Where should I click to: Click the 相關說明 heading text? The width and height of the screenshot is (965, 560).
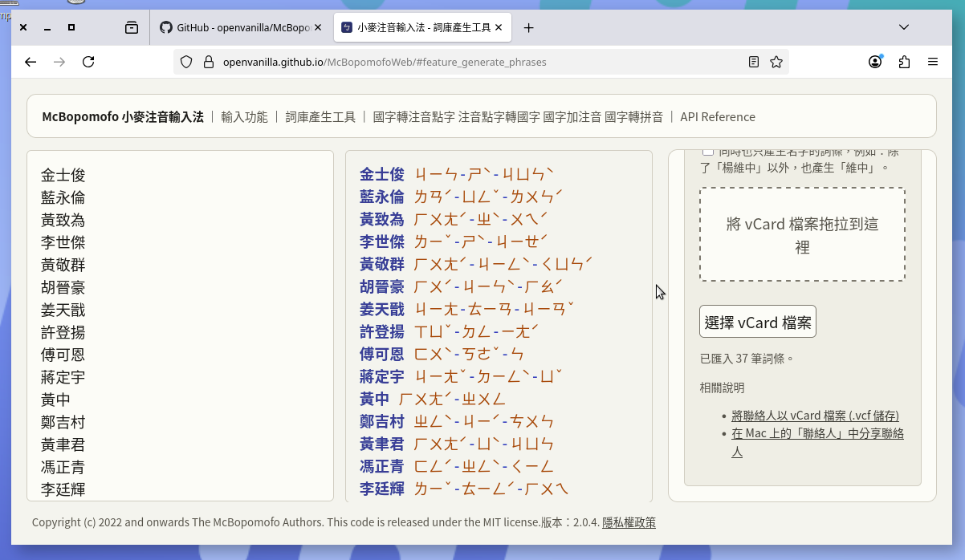[723, 388]
